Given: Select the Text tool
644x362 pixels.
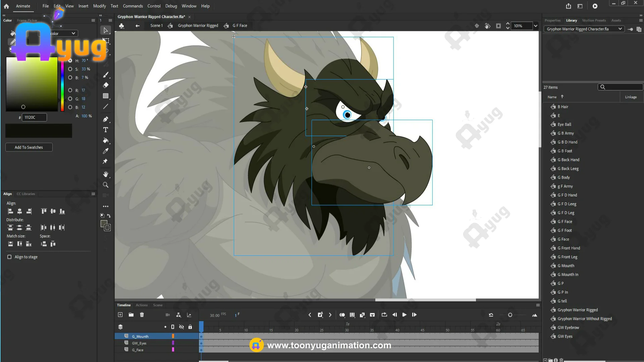Looking at the screenshot, I should (106, 130).
